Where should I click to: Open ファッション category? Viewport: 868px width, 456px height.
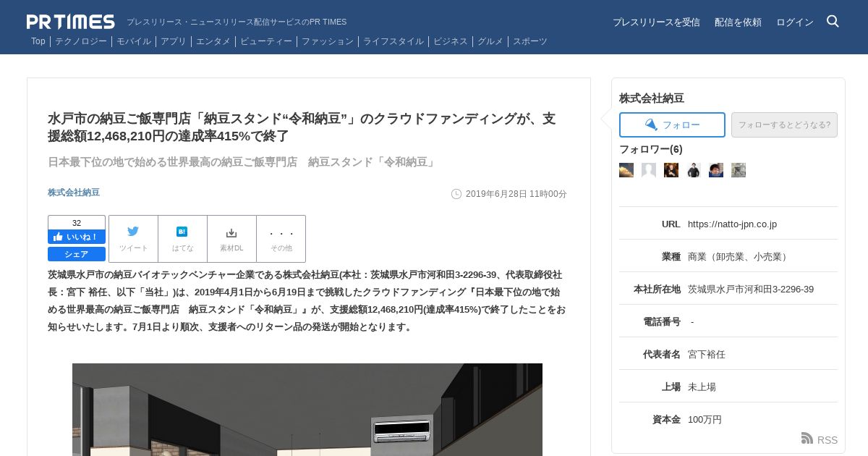(328, 41)
